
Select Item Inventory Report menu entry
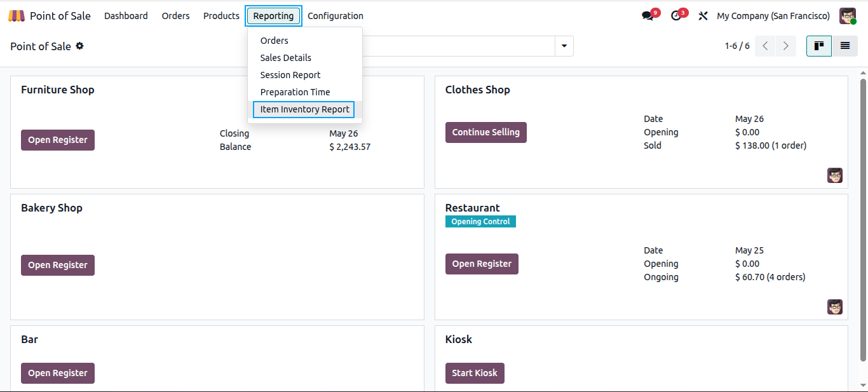(304, 109)
